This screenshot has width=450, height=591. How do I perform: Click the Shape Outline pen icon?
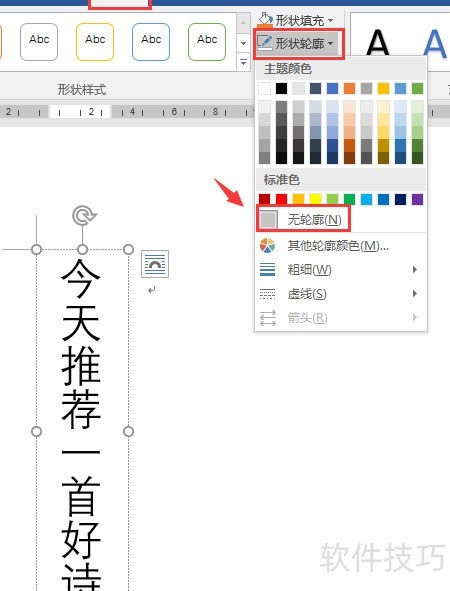pos(265,43)
